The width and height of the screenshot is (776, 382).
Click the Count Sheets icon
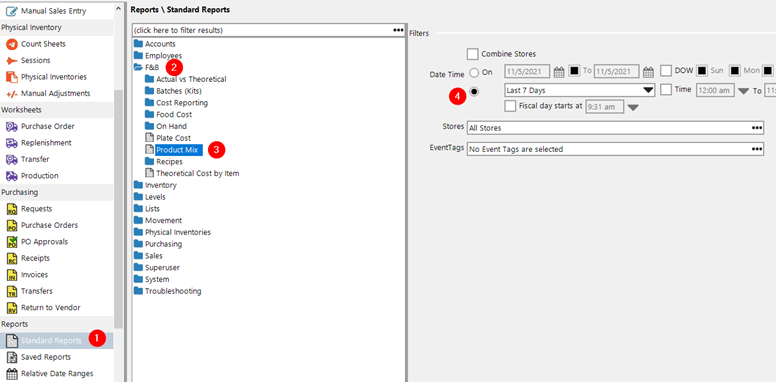(12, 44)
